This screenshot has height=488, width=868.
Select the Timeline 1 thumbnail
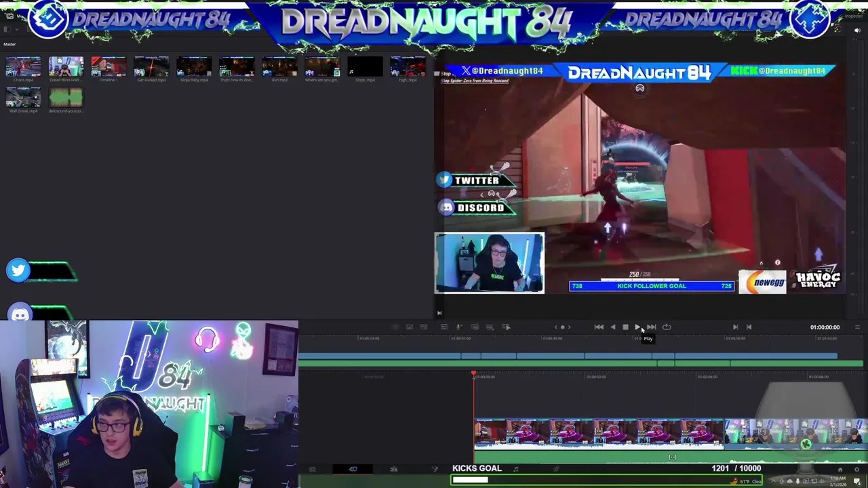108,67
